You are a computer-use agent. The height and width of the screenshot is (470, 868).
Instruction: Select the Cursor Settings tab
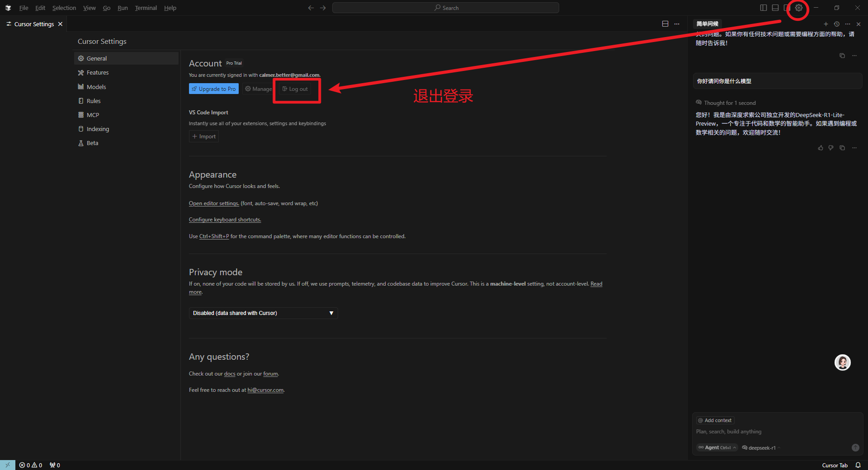coord(34,24)
